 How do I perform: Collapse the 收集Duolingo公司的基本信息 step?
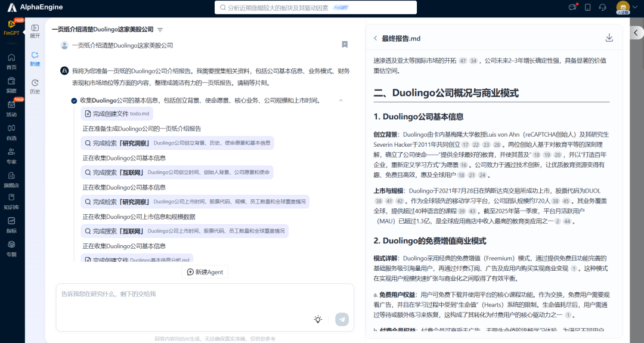coord(340,100)
